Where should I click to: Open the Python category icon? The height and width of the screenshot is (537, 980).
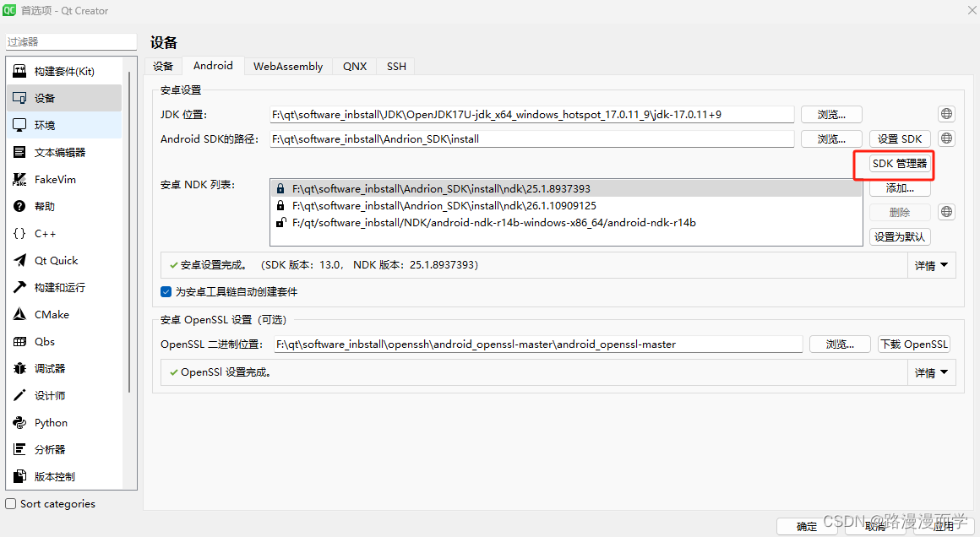click(x=20, y=423)
